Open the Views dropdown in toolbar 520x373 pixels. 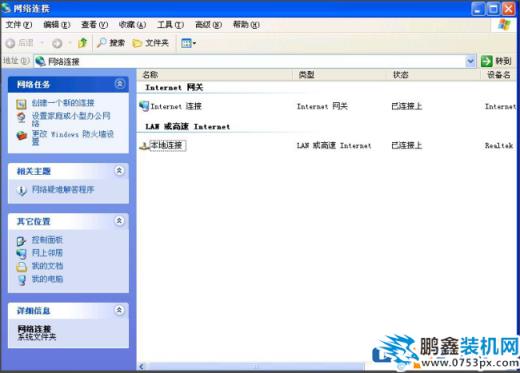coord(188,43)
